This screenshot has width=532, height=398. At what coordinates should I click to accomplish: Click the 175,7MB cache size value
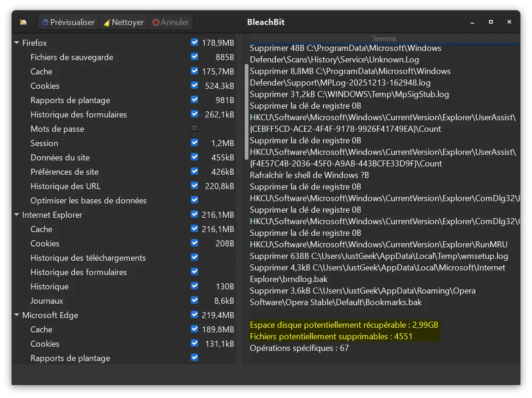click(218, 71)
